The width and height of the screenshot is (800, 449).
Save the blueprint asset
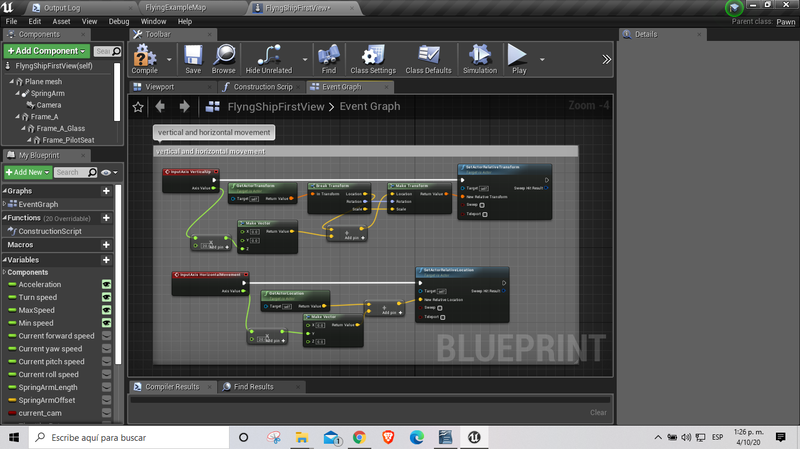(x=193, y=59)
